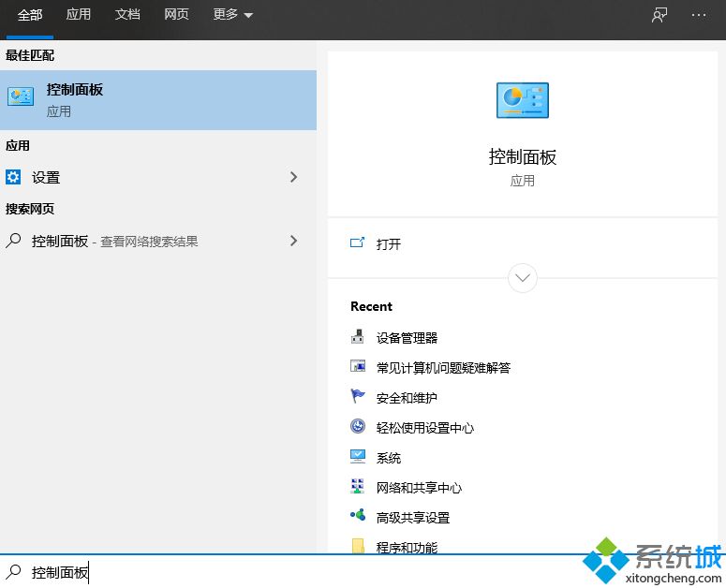726x588 pixels.
Task: Click the 设备管理器 device icon
Action: coord(357,336)
